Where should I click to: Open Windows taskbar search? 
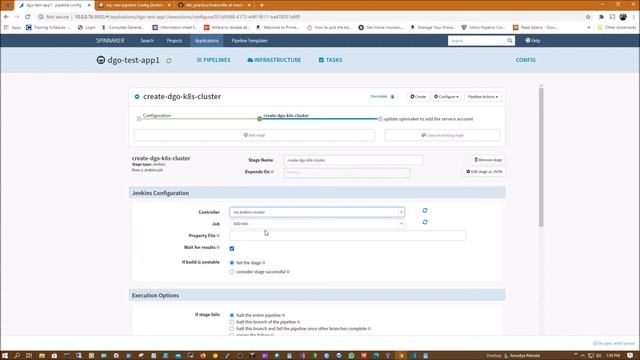coord(17,356)
